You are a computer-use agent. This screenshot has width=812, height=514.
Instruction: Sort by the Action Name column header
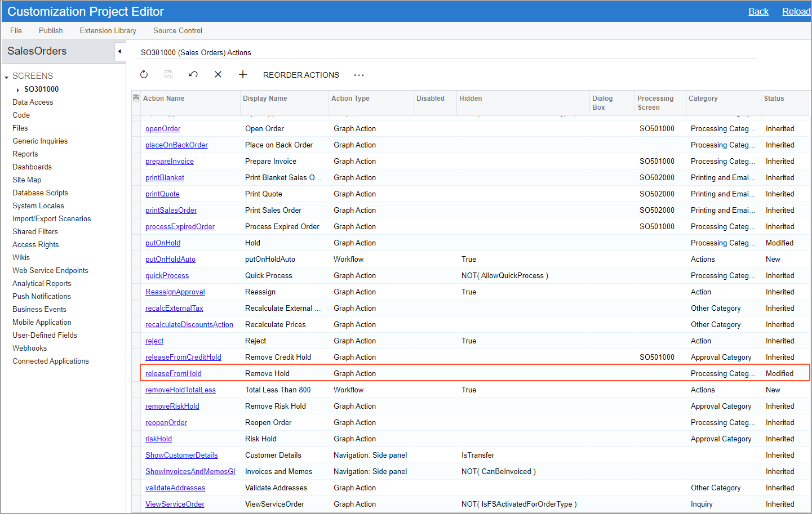point(164,99)
